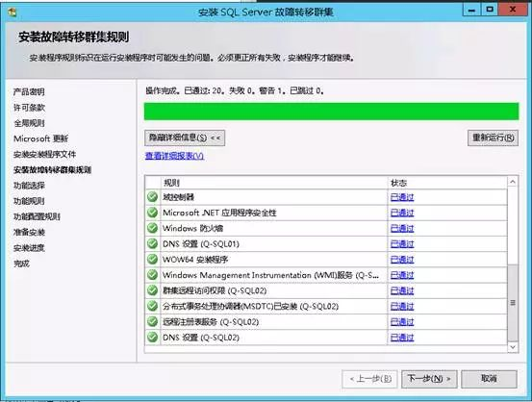Collapse details with 隐藏详细信息(S) button

coord(185,138)
